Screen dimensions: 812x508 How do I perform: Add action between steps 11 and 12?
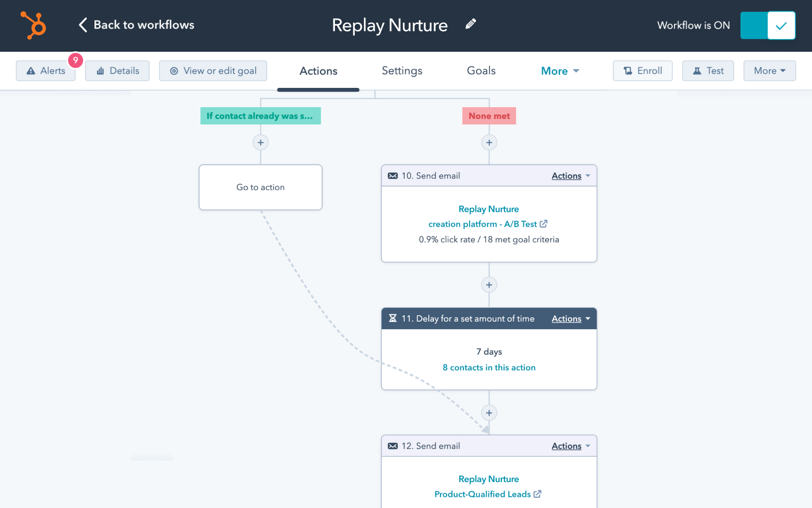pyautogui.click(x=489, y=413)
